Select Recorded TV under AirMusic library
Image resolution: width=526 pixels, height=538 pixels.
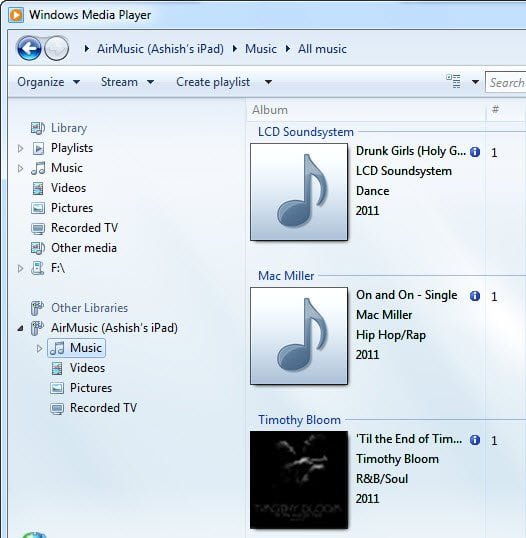[103, 408]
